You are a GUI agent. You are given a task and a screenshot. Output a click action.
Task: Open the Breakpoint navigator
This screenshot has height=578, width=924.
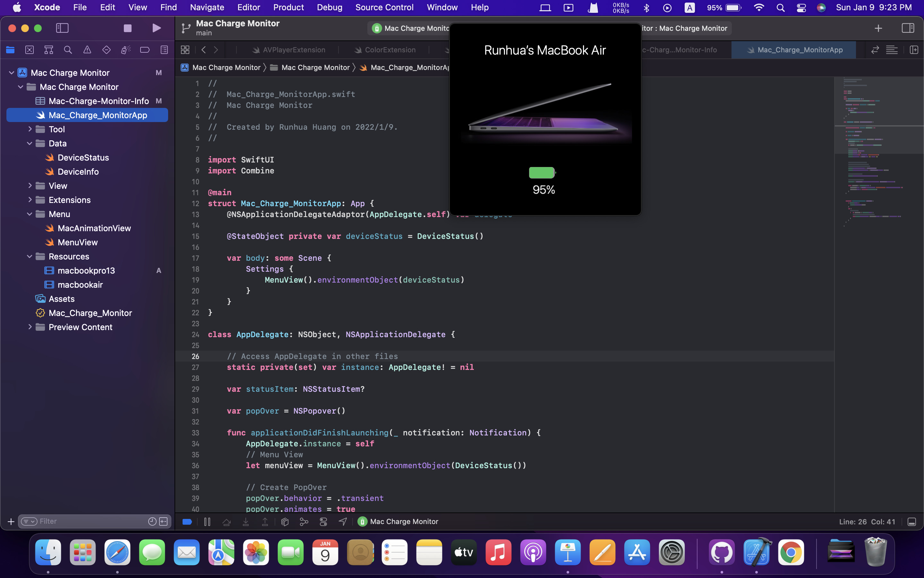click(145, 50)
